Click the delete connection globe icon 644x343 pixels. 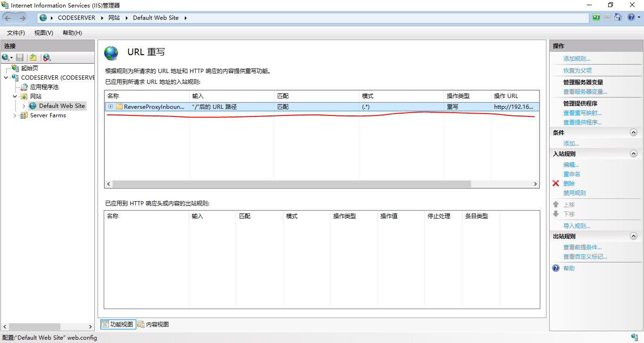click(x=47, y=57)
